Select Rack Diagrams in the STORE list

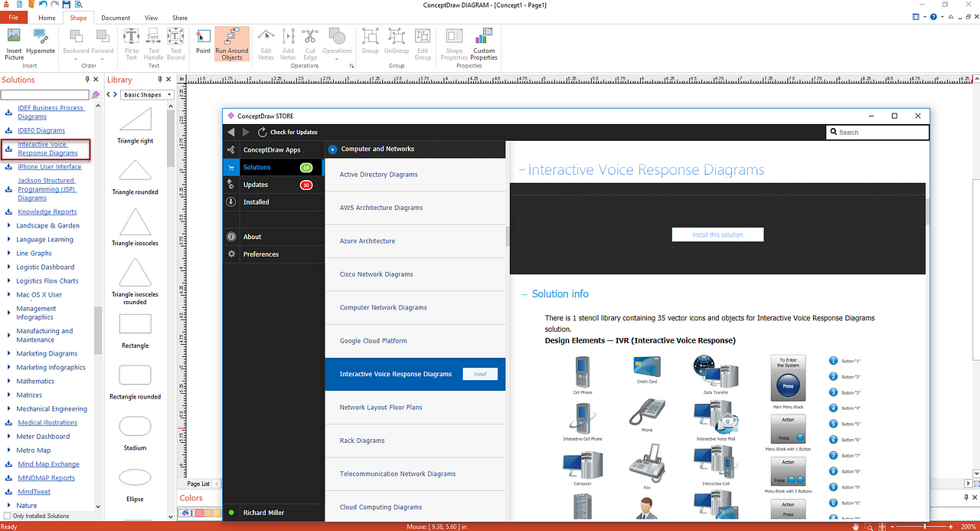[x=415, y=441]
